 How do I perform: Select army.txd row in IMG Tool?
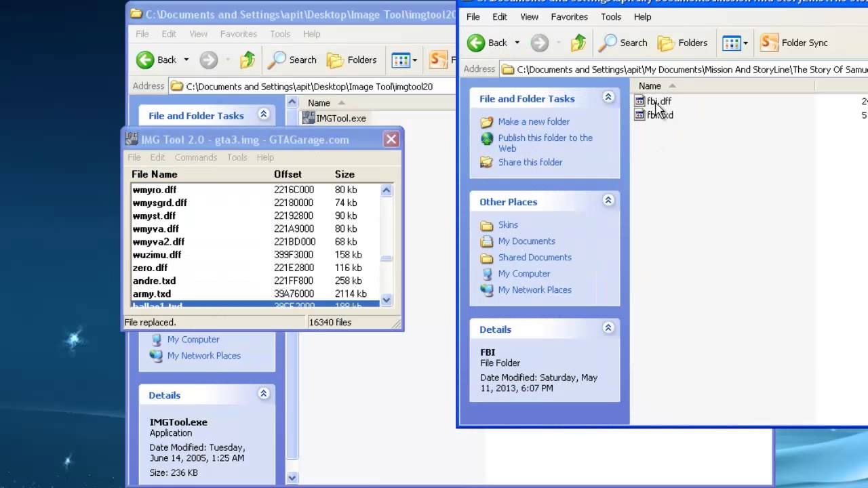255,293
